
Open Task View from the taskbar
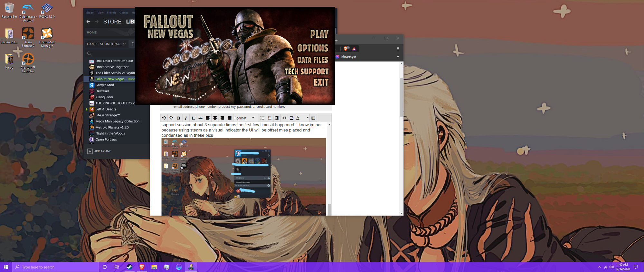point(117,267)
